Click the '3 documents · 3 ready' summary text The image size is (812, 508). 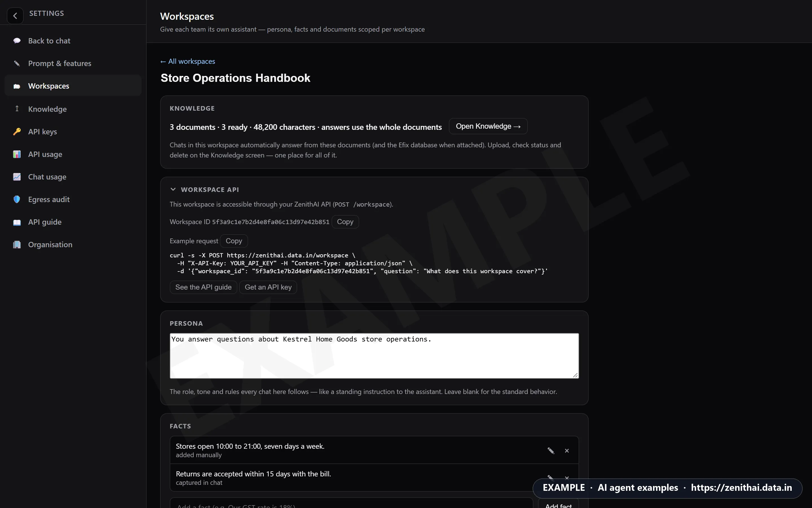305,127
